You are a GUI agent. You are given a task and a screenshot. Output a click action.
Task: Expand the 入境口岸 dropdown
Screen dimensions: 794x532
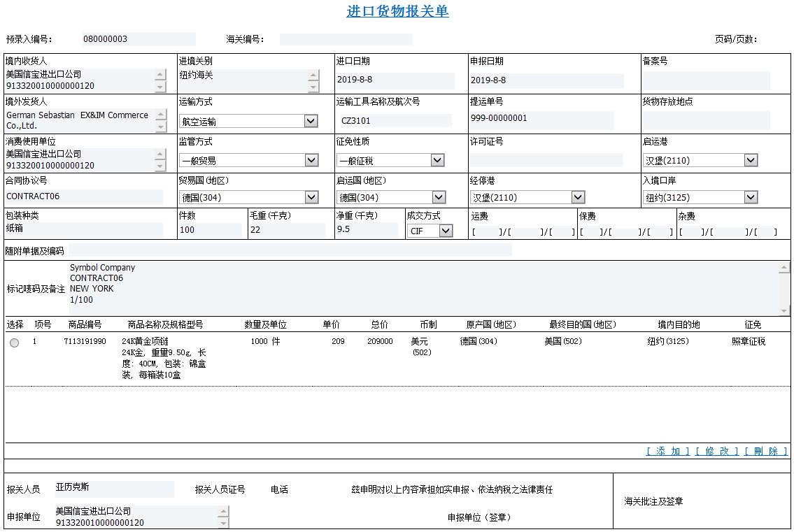coord(751,198)
